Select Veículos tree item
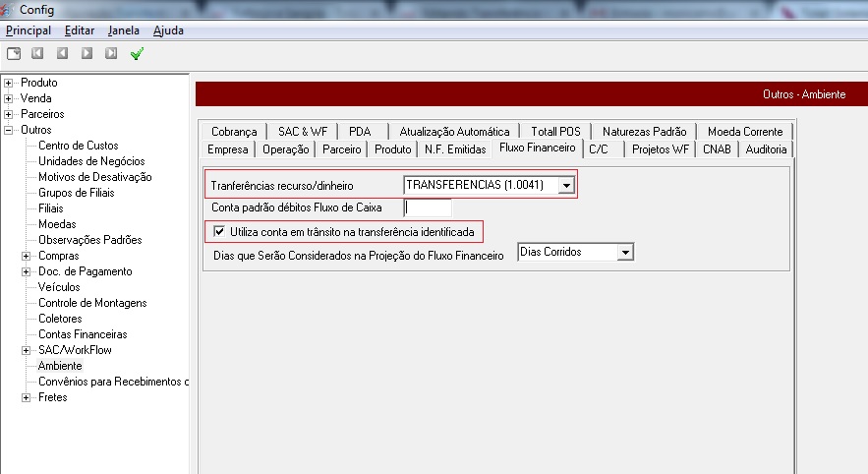Screen dimensions: 868x474 coord(59,287)
